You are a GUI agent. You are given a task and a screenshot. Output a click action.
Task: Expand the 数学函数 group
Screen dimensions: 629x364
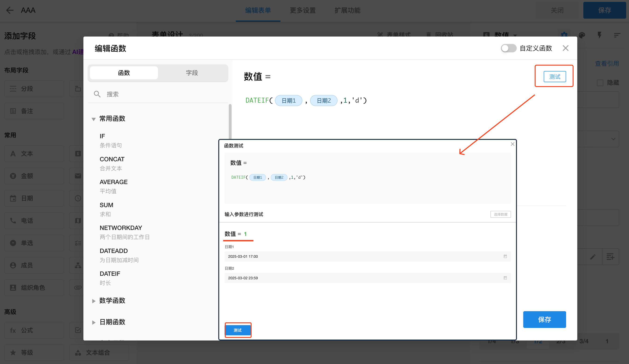tap(94, 301)
